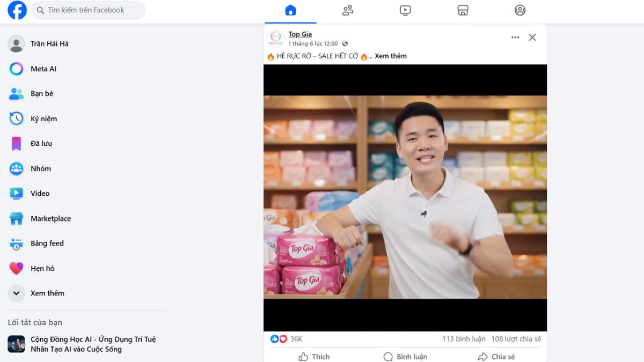Open the profile tab icon in top bar

tap(520, 10)
